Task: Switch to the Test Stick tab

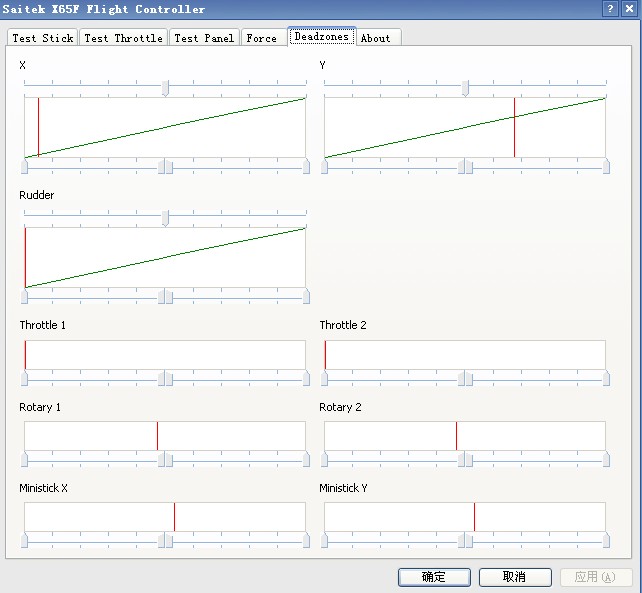Action: coord(43,38)
